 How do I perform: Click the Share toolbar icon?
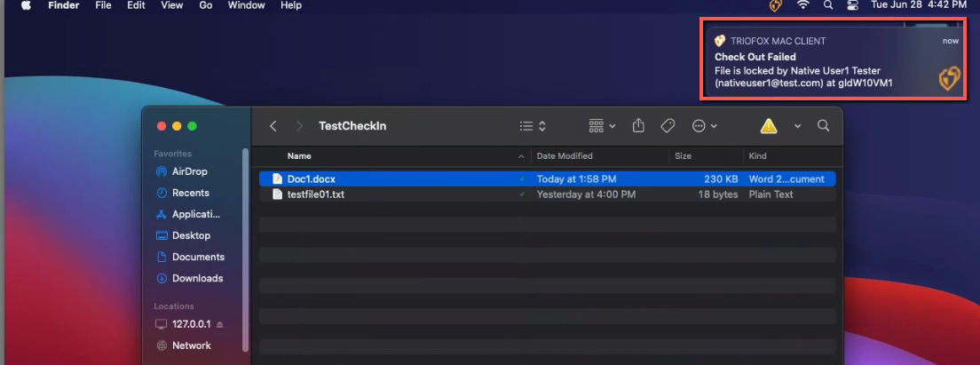click(x=638, y=125)
